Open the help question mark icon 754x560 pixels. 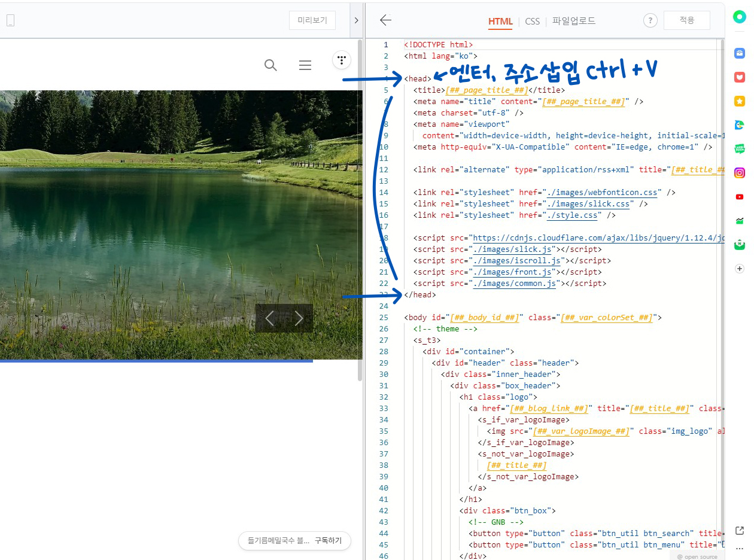coord(650,20)
